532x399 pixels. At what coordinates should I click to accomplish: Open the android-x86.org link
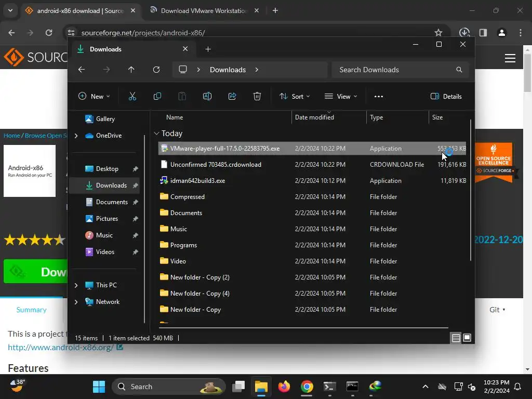tap(60, 348)
